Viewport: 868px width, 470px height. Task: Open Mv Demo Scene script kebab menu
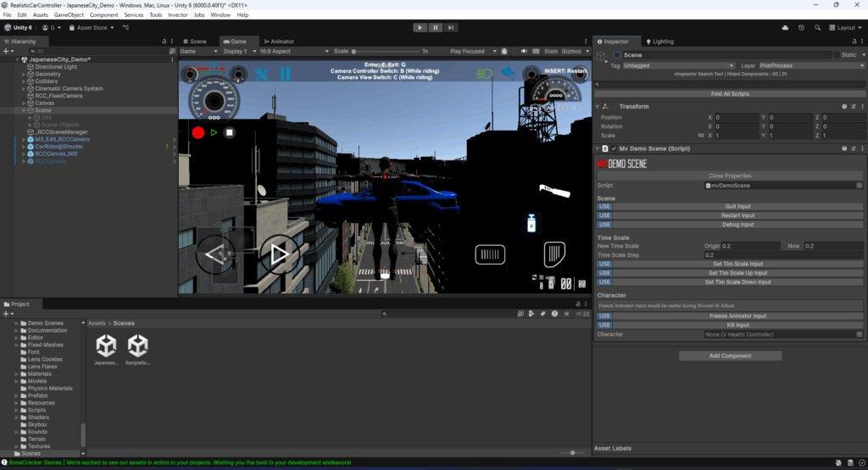862,148
